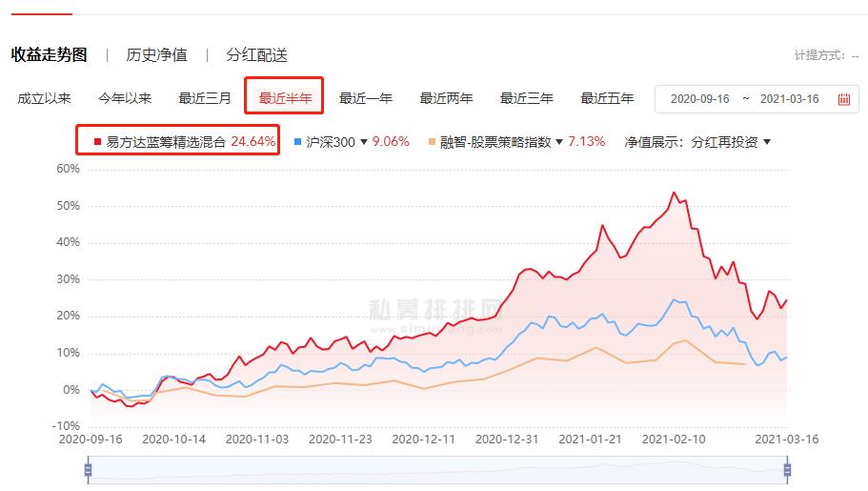Click the chart range slider track

tap(437, 470)
